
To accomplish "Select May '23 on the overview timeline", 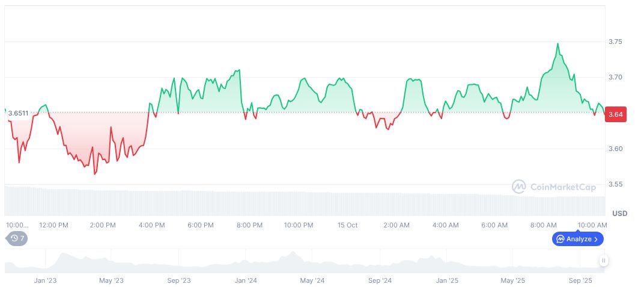I will (111, 280).
